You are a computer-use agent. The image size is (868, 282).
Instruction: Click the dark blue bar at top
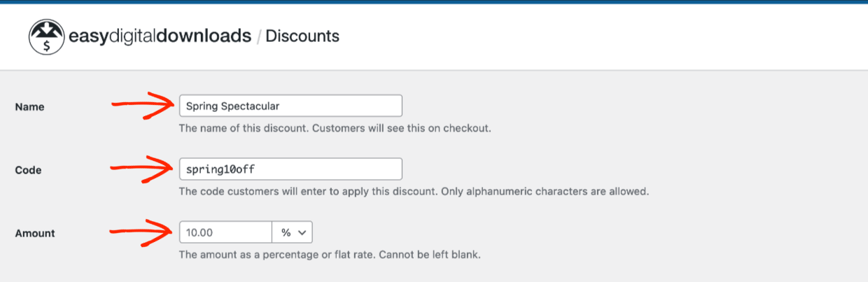[x=434, y=1]
